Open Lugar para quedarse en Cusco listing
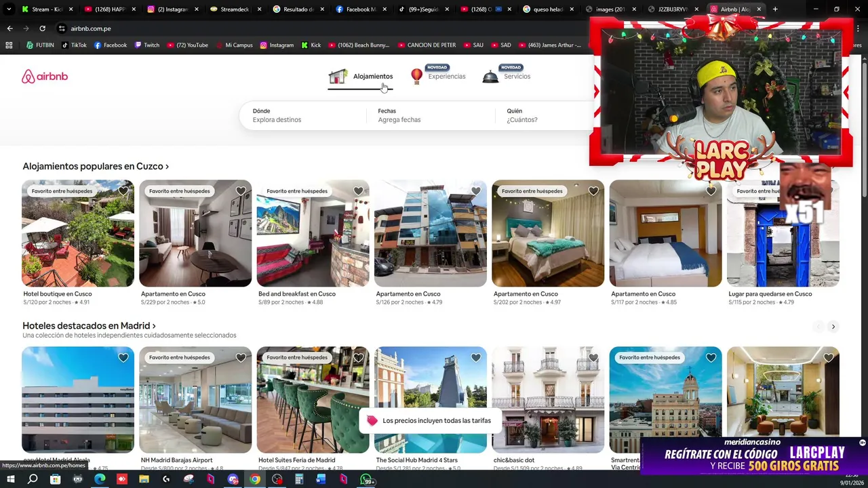Image resolution: width=868 pixels, height=488 pixels. tap(783, 243)
